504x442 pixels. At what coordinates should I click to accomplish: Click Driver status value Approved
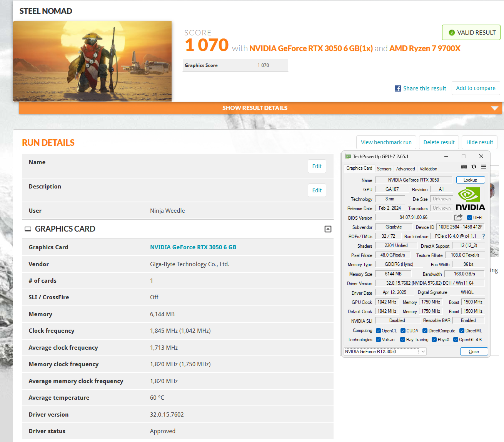163,431
